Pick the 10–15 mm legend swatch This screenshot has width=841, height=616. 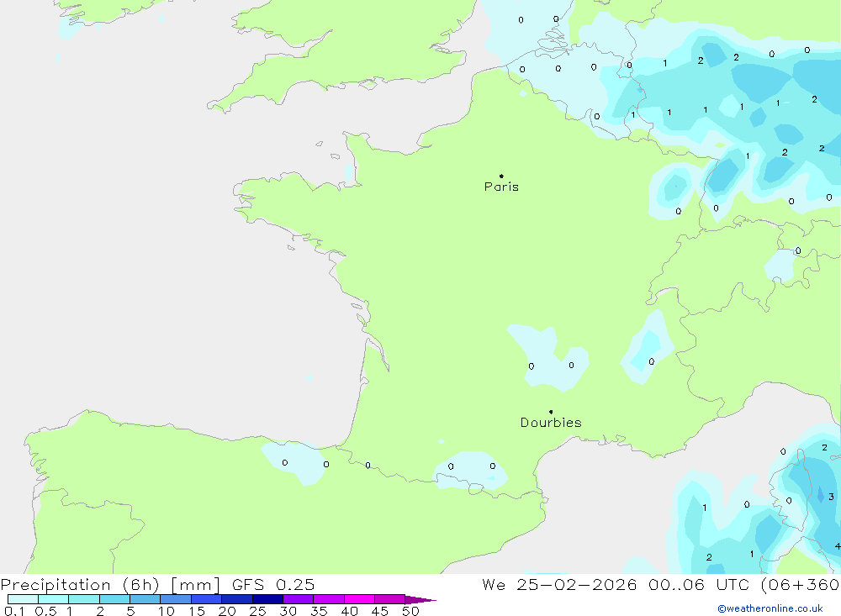(176, 599)
